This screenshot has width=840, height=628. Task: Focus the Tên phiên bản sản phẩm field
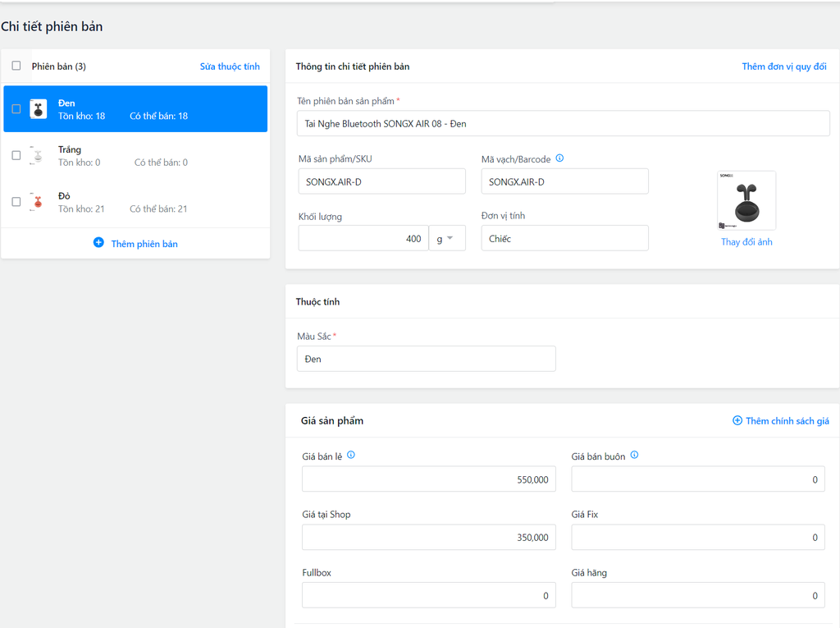pos(563,123)
